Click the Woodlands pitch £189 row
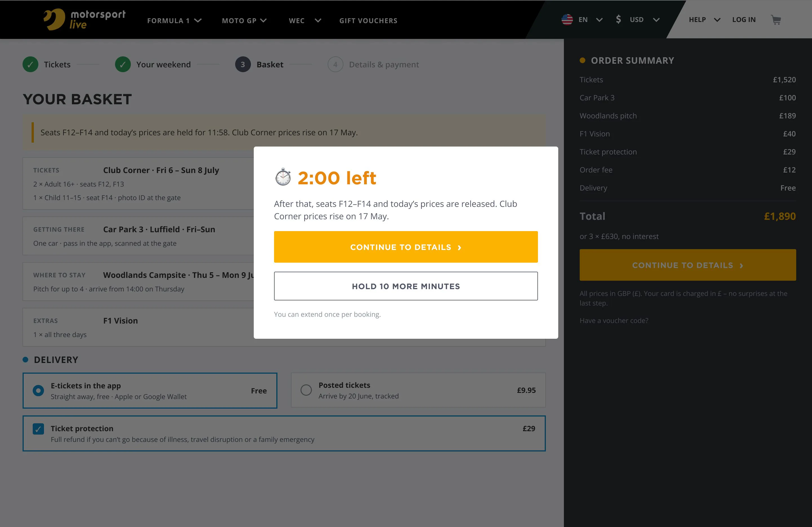This screenshot has width=812, height=527. (x=687, y=116)
